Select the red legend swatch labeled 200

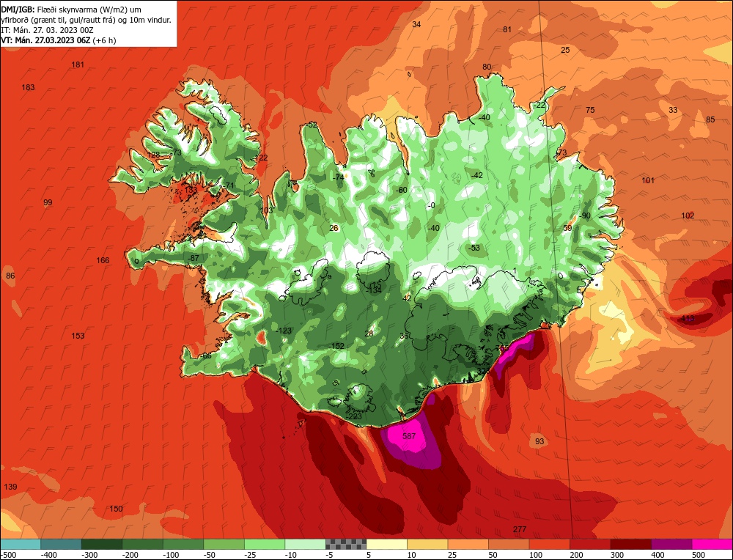590,544
